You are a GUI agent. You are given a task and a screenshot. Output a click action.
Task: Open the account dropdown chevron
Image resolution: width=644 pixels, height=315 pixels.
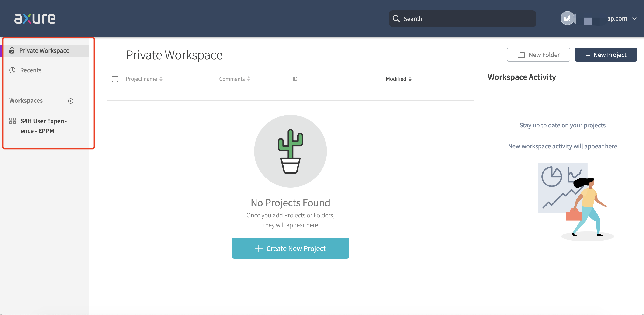coord(634,19)
